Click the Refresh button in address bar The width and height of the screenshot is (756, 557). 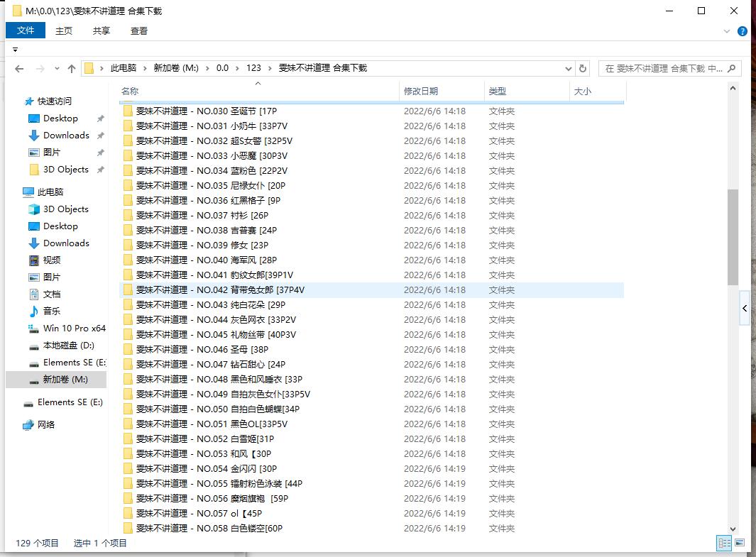pos(582,68)
